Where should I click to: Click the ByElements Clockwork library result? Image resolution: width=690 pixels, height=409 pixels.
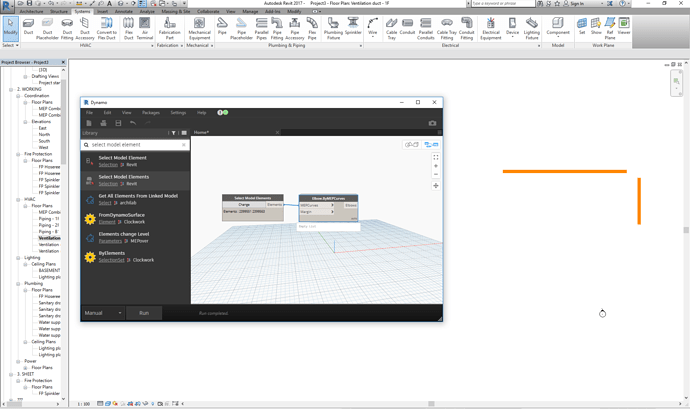pos(136,256)
